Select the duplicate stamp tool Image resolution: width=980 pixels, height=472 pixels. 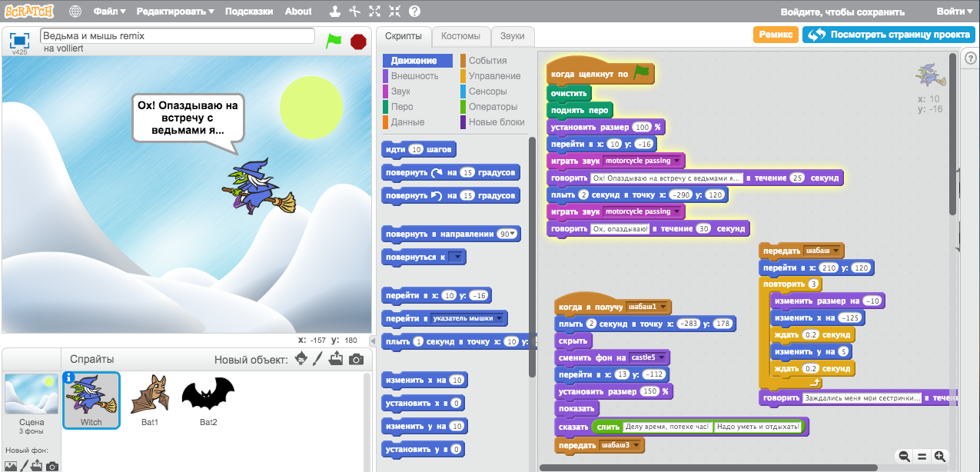[334, 12]
